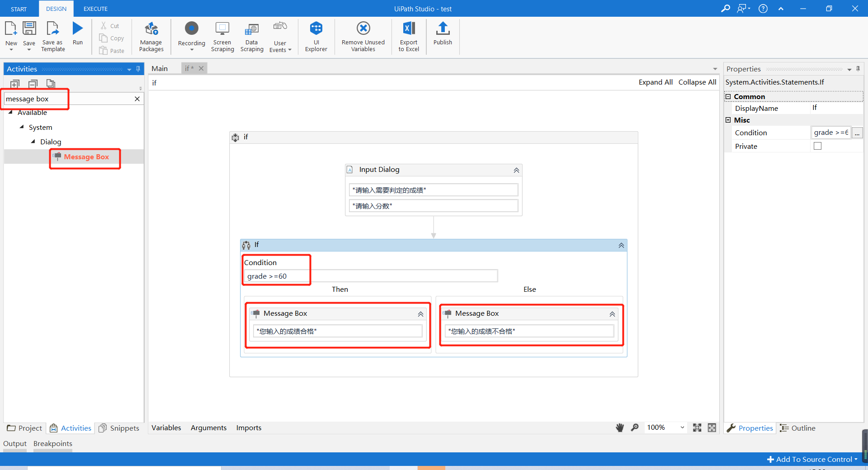Open Manage Packages
This screenshot has width=868, height=470.
(151, 36)
